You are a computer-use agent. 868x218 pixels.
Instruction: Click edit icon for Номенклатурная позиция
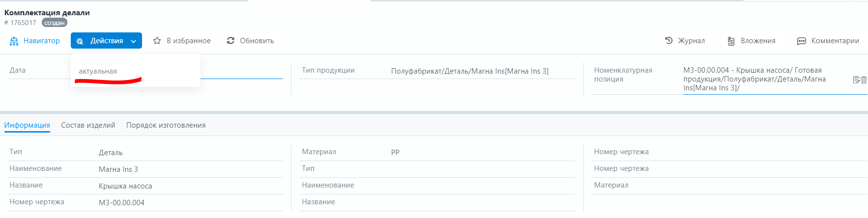pos(856,80)
